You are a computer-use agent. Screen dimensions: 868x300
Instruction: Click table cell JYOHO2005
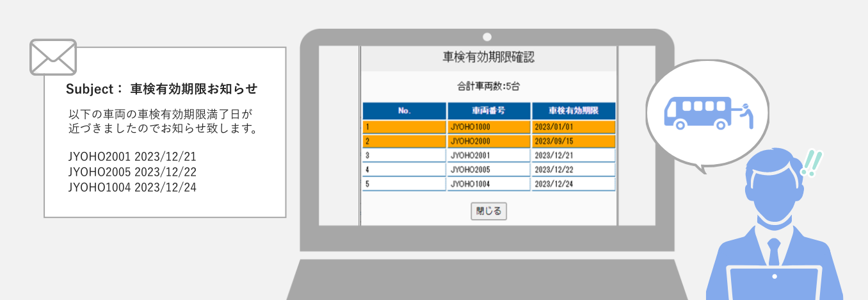point(488,169)
